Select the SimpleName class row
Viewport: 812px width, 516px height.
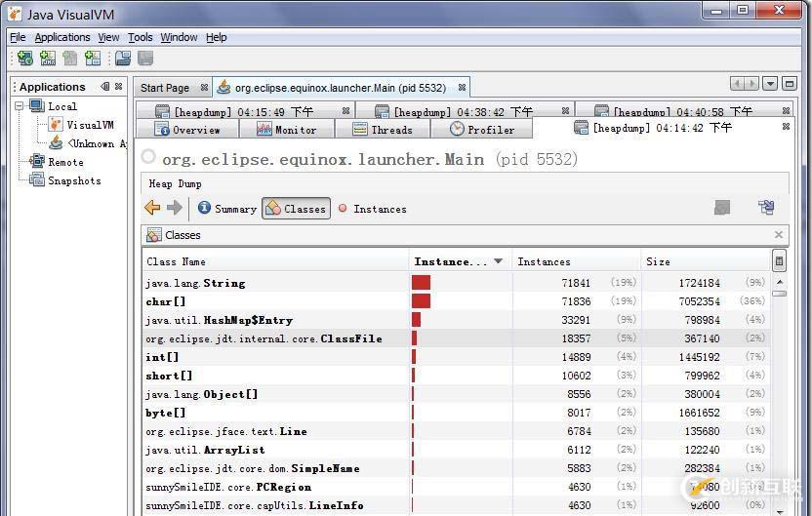pyautogui.click(x=457, y=468)
